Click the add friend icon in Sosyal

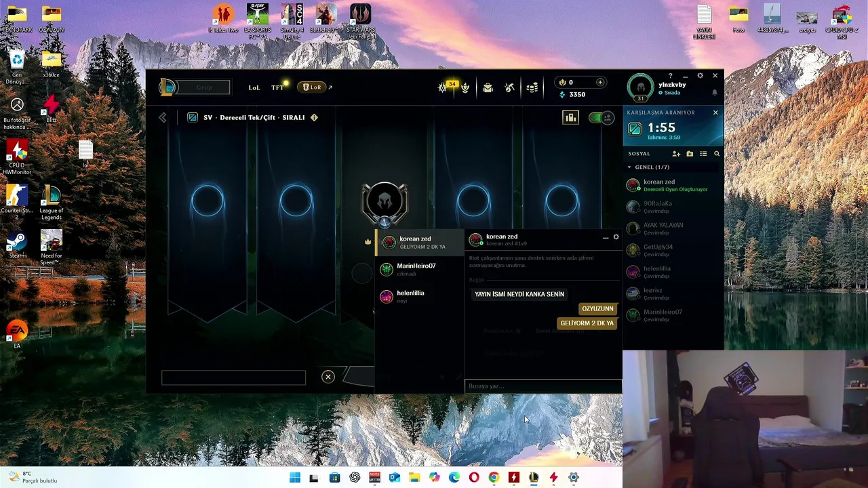(676, 154)
